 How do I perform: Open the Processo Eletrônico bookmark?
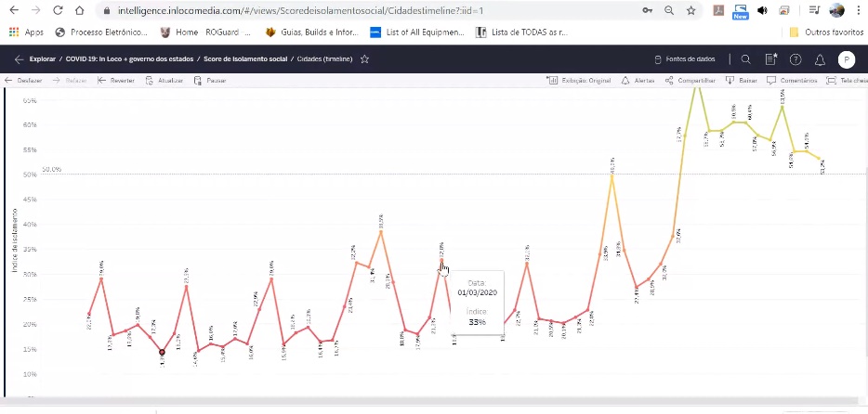[x=102, y=32]
